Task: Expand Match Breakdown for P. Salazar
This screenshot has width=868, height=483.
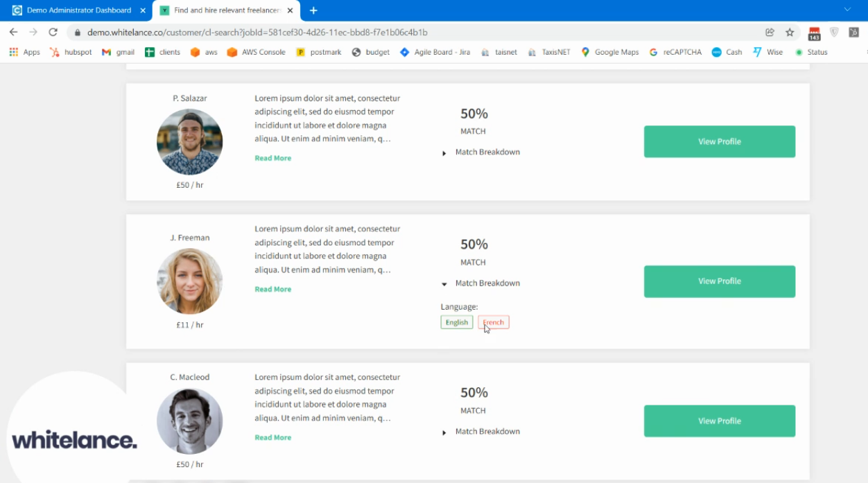Action: tap(481, 152)
